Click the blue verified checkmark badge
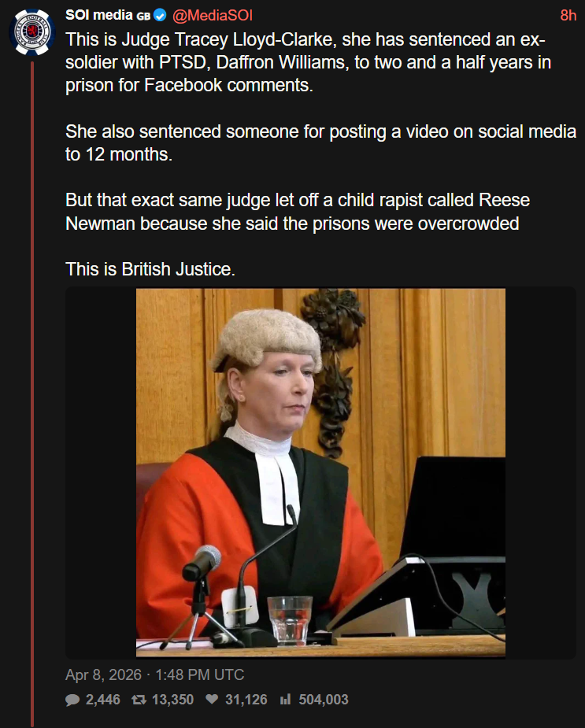Image resolution: width=585 pixels, height=728 pixels. [x=160, y=16]
